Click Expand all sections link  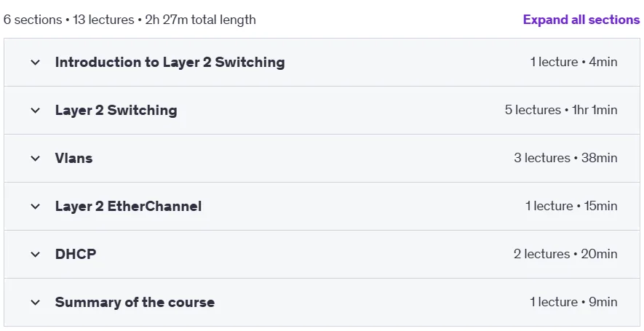click(581, 20)
